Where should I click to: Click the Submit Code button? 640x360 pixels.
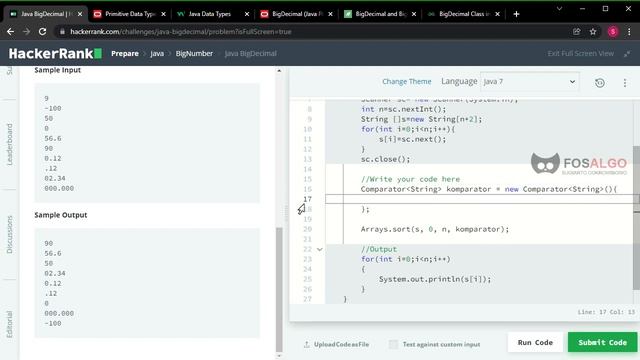pos(602,342)
